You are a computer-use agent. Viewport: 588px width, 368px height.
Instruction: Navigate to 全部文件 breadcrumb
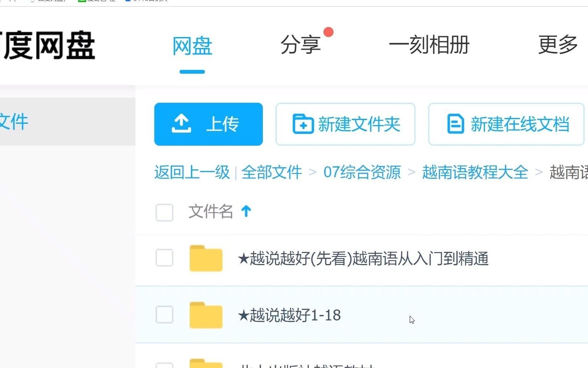pyautogui.click(x=272, y=172)
